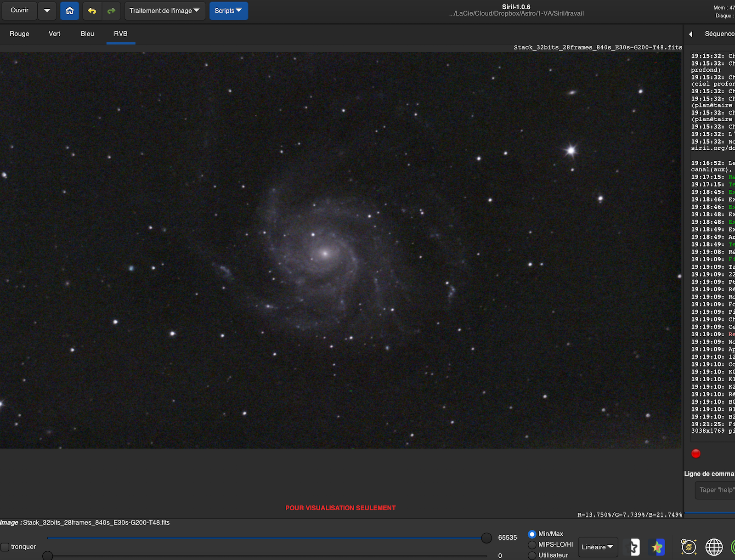This screenshot has width=735, height=560.
Task: Select the Min/Max radio button
Action: coord(532,534)
